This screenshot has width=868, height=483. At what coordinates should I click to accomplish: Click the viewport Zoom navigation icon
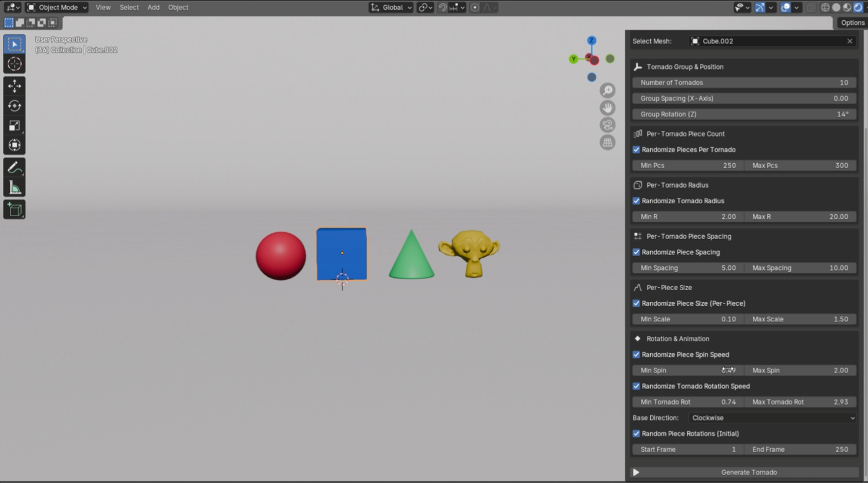point(607,90)
